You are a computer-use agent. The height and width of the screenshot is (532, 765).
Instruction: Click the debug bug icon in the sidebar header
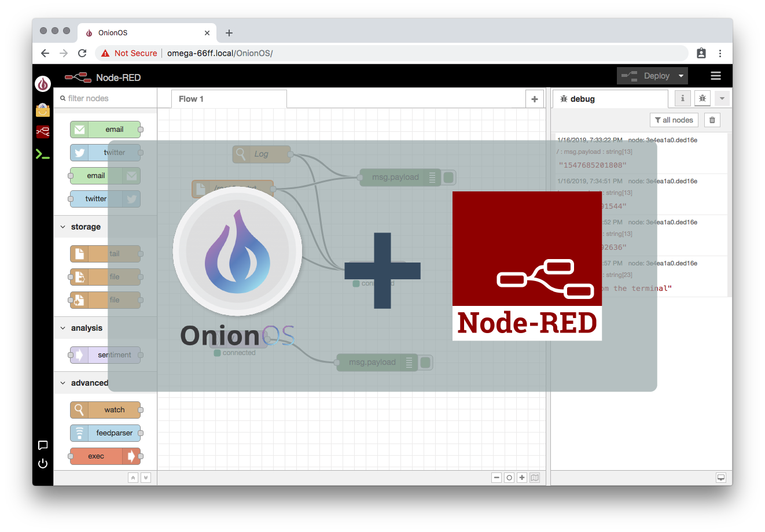click(x=702, y=98)
